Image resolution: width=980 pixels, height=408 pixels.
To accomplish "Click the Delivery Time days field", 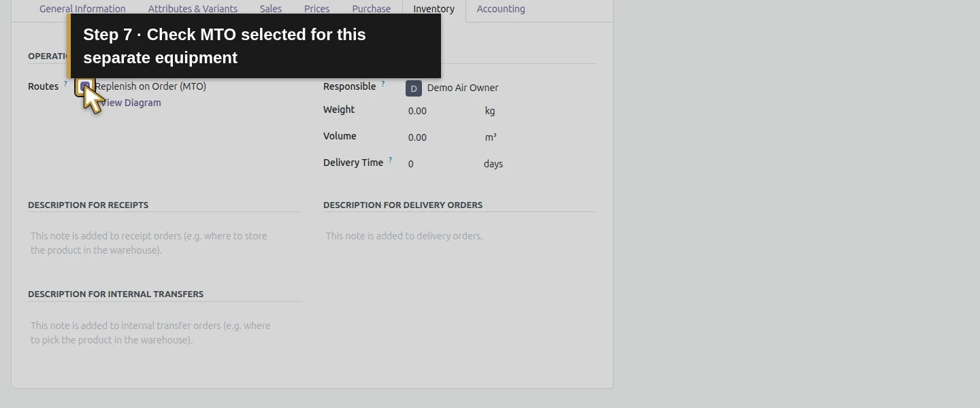I will pyautogui.click(x=442, y=164).
